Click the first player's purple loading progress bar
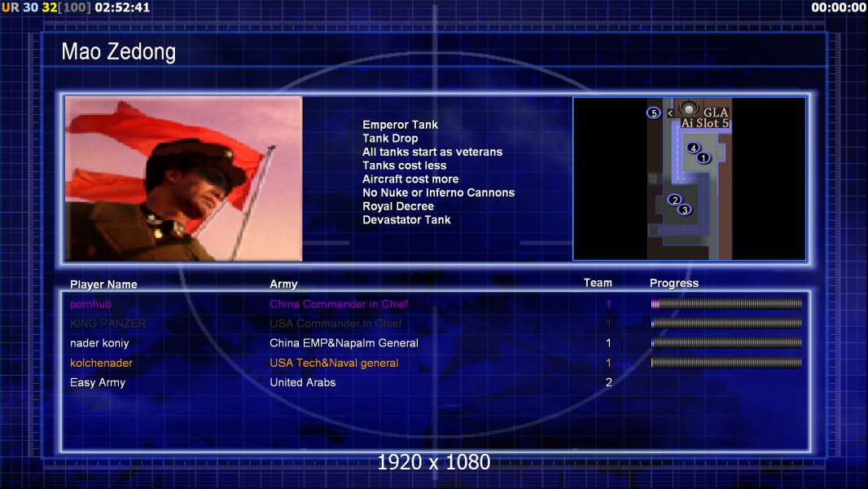The width and height of the screenshot is (868, 489). (726, 303)
